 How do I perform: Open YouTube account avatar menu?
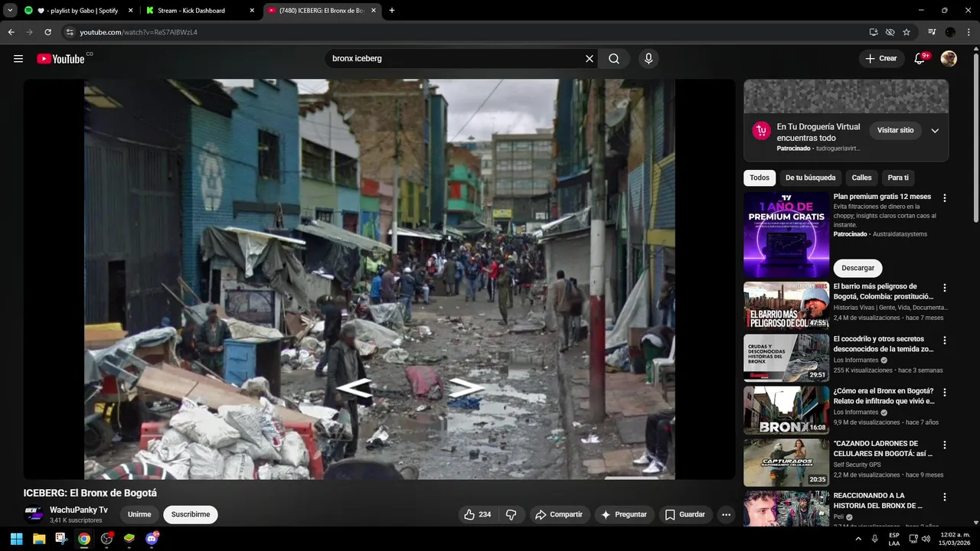pyautogui.click(x=949, y=59)
